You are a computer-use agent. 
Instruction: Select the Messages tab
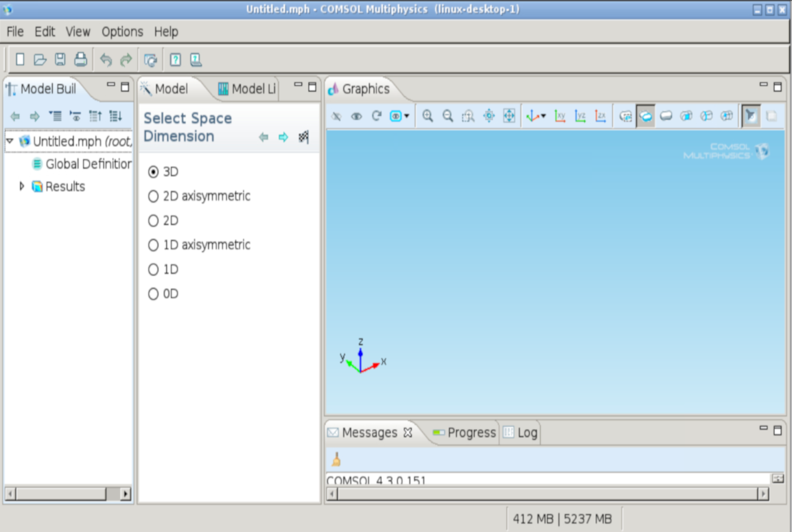[x=370, y=433]
